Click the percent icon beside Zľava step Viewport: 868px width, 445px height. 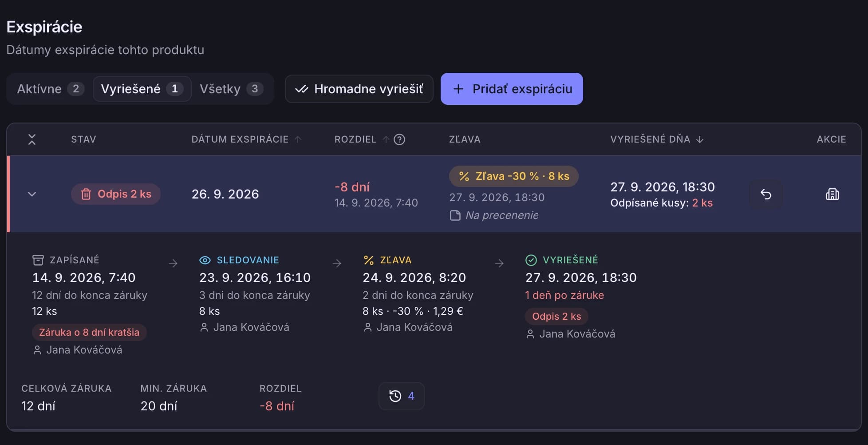[x=368, y=260]
